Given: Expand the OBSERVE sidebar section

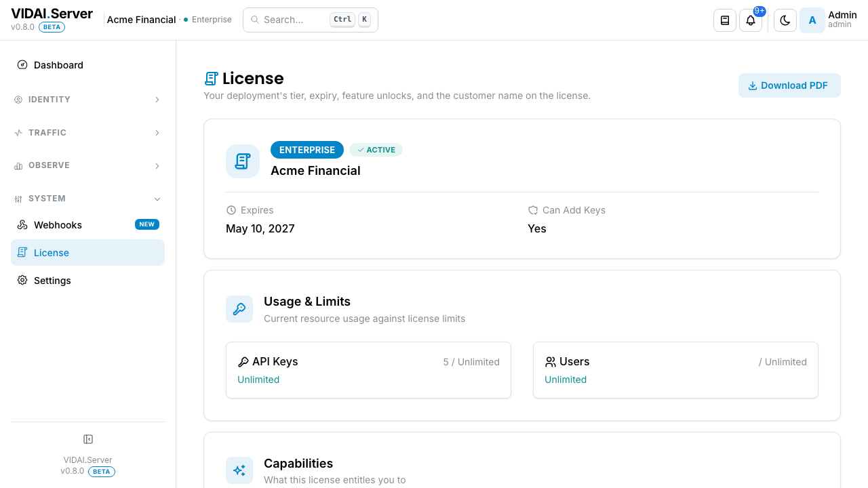Looking at the screenshot, I should coord(87,165).
